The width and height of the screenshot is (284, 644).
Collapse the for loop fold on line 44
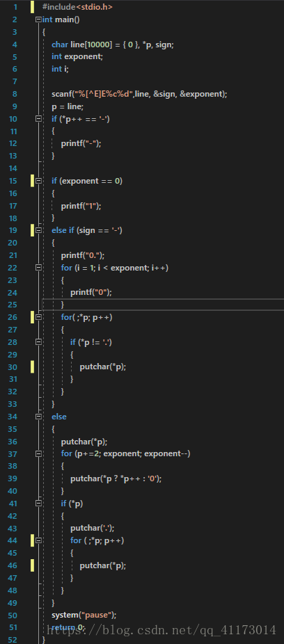point(39,540)
